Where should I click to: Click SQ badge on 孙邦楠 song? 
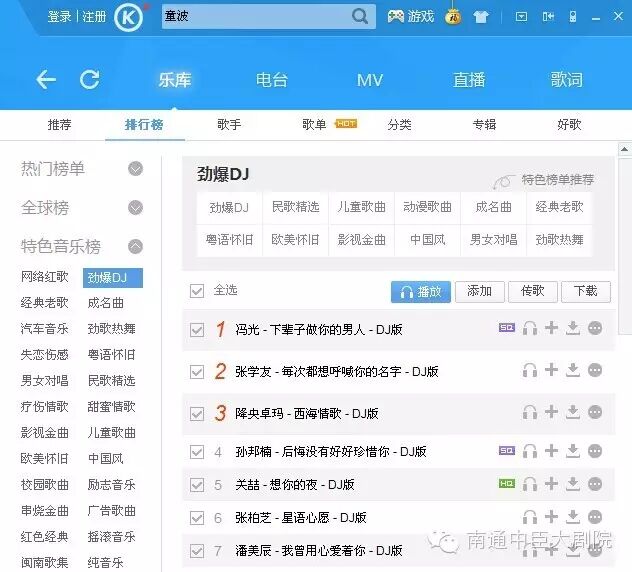click(x=507, y=450)
